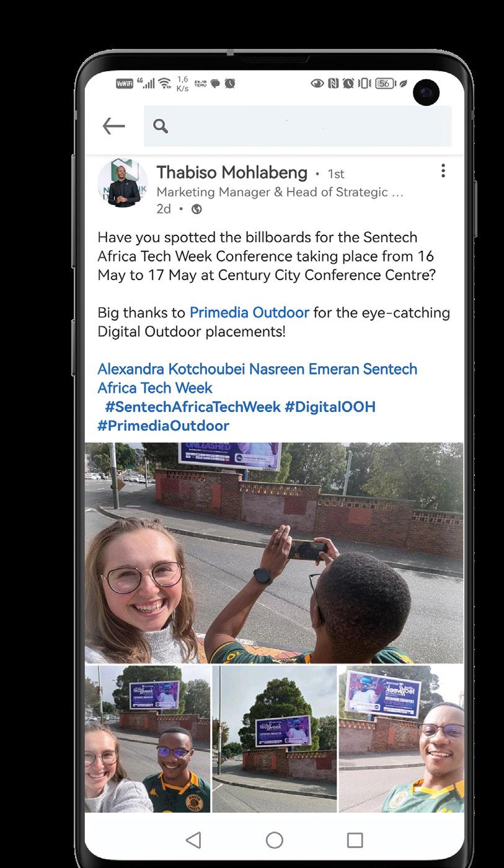Tap the #PrimediaOutdoor hashtag
The image size is (504, 868).
coord(164,426)
